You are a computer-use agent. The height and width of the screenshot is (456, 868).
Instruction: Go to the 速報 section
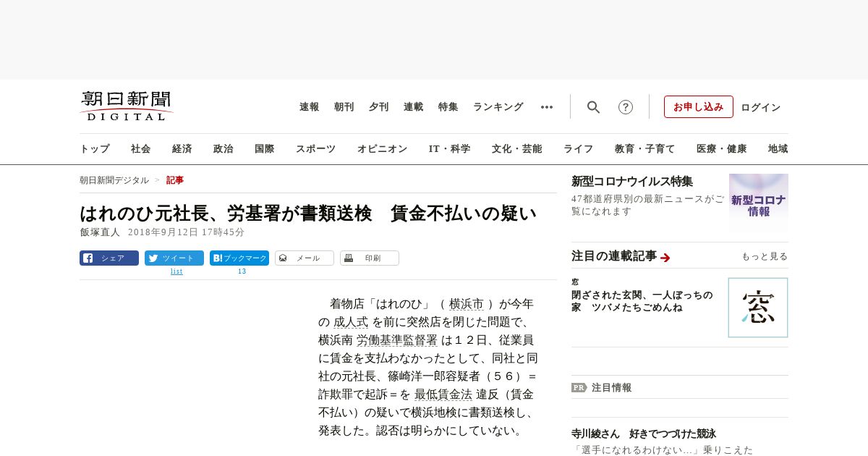coord(310,107)
